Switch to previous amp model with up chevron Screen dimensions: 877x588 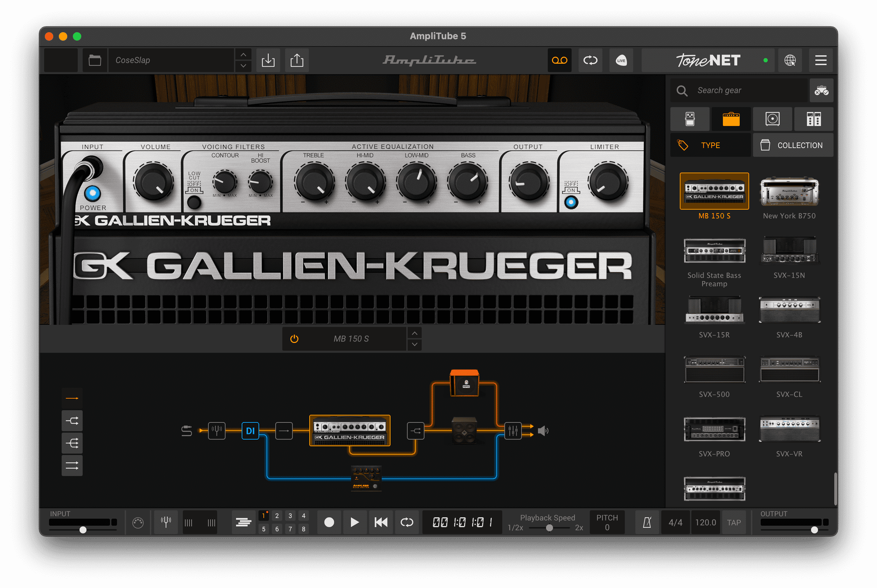[414, 333]
